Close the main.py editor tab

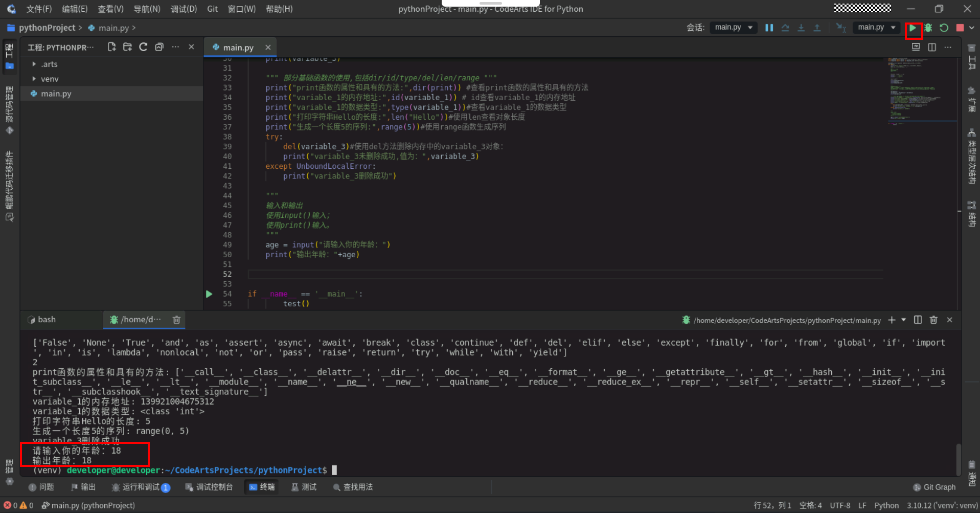click(268, 47)
